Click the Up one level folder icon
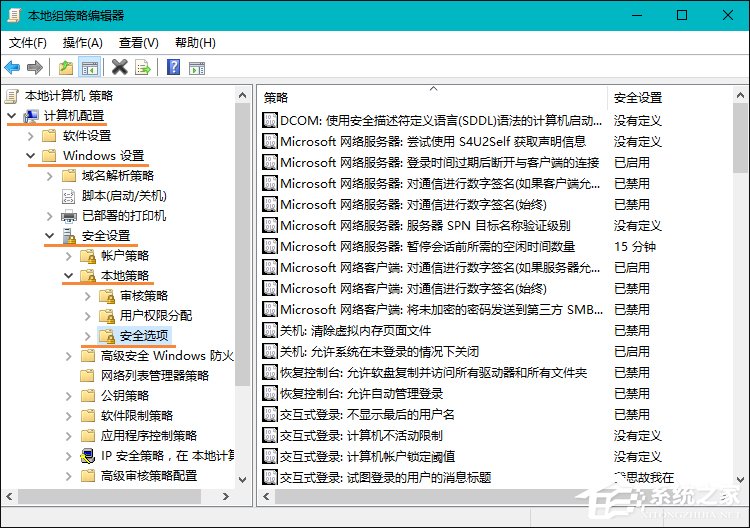Screen dimensions: 750x528 (x=66, y=68)
